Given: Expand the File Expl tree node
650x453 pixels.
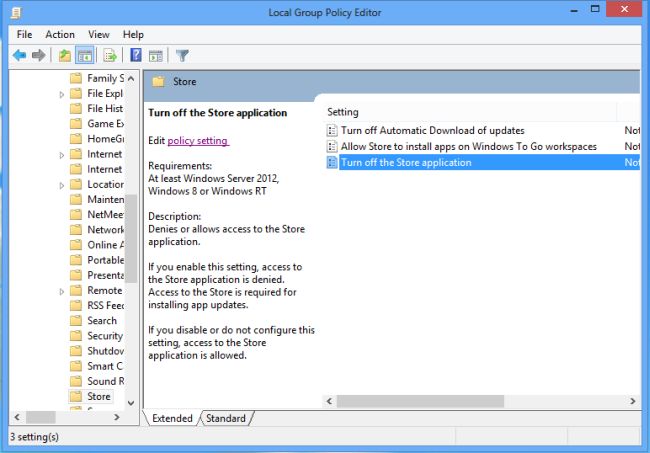Looking at the screenshot, I should pos(62,94).
